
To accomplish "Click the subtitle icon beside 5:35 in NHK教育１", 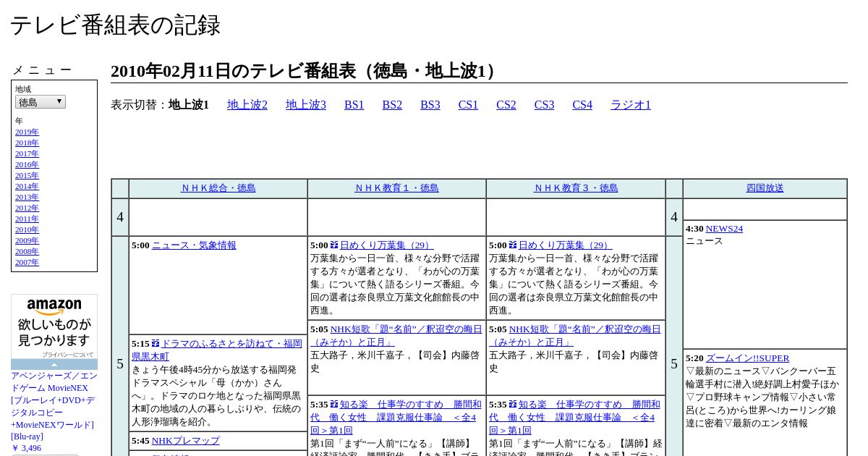I will (x=334, y=405).
